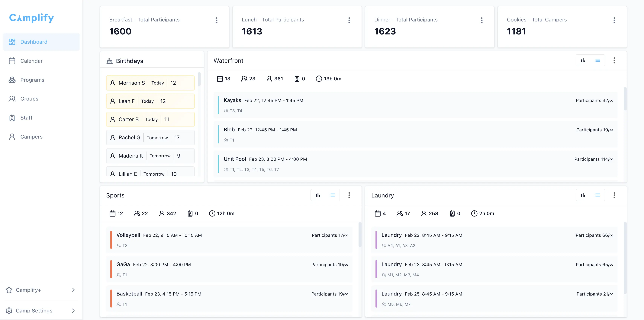Navigate to the Staff page
Image resolution: width=644 pixels, height=320 pixels.
(26, 117)
